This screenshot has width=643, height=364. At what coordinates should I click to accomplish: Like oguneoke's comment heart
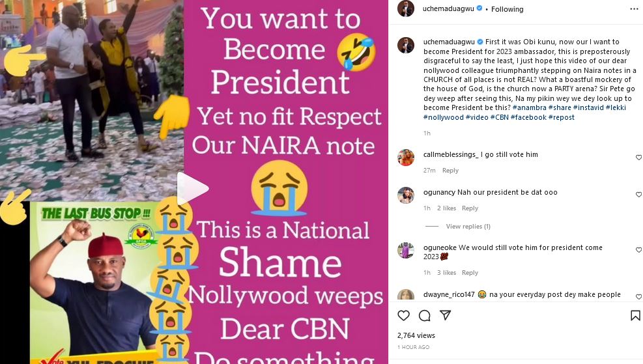click(x=638, y=250)
